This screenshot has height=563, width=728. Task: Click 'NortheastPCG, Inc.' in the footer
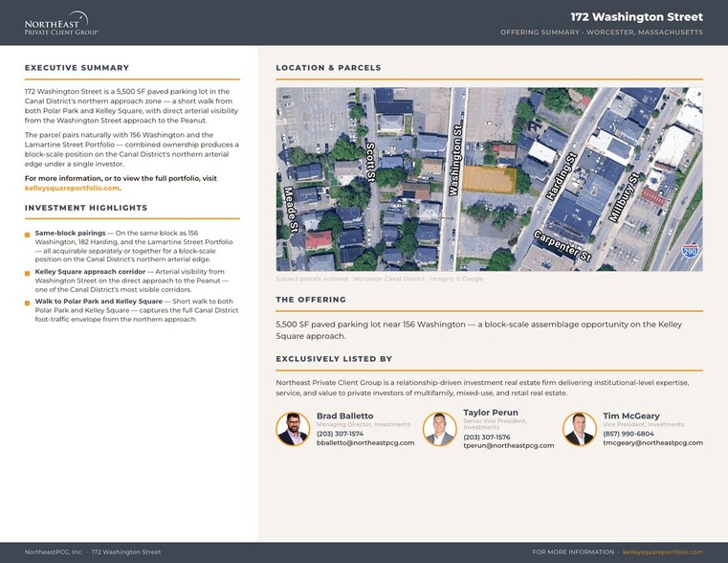tap(54, 552)
